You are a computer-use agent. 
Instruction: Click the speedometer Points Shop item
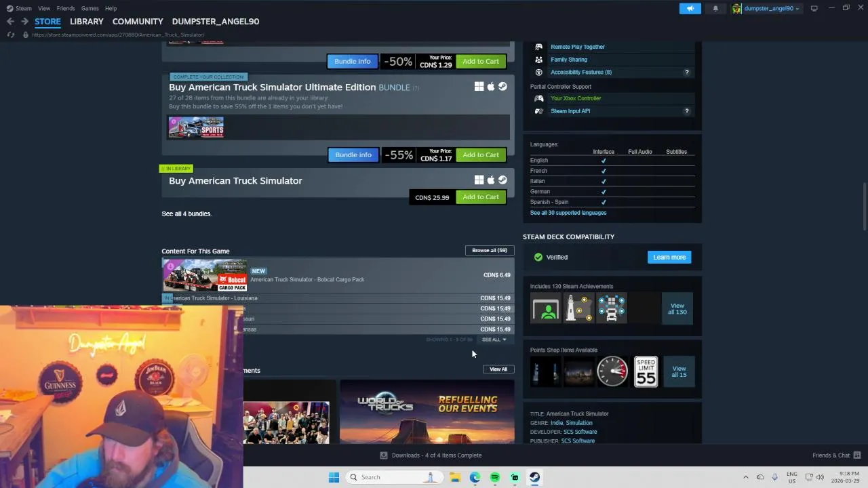(x=612, y=371)
